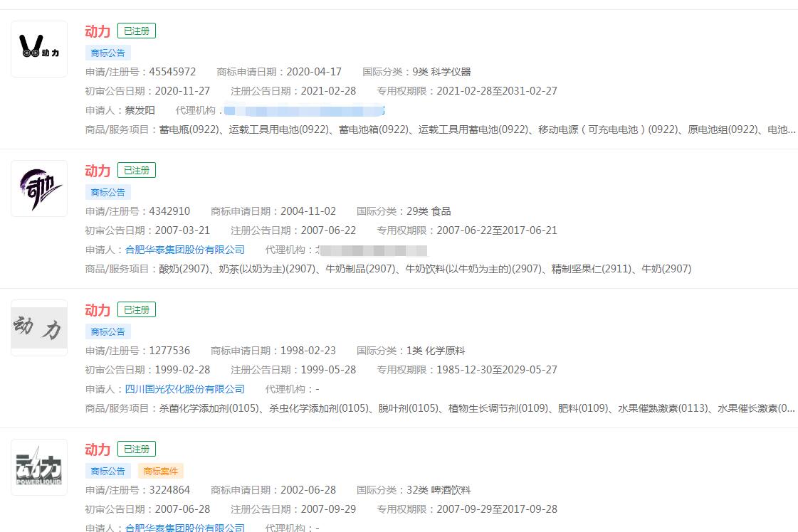This screenshot has width=798, height=532.
Task: Click goods list starting with 杀菌化学添加剂(0105)
Action: 477,408
